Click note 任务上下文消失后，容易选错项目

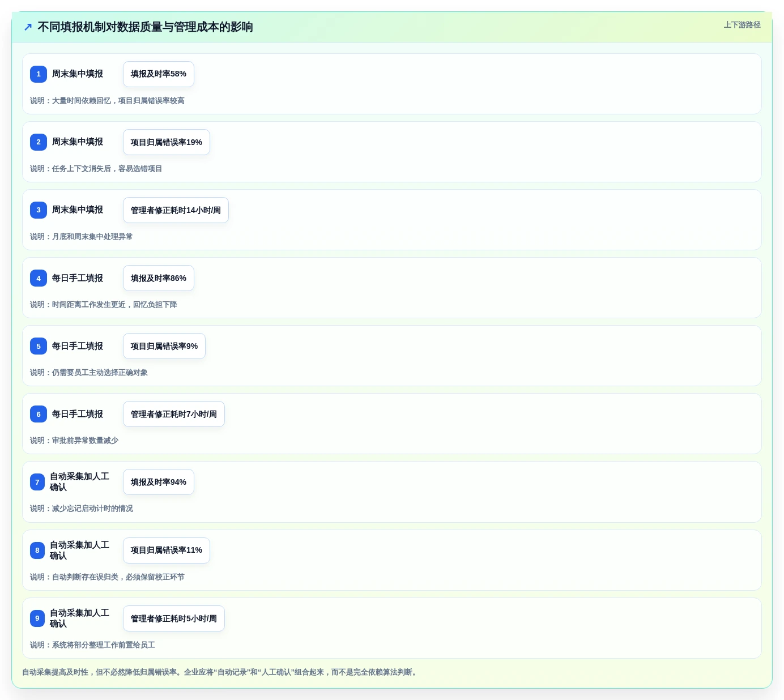(x=107, y=169)
